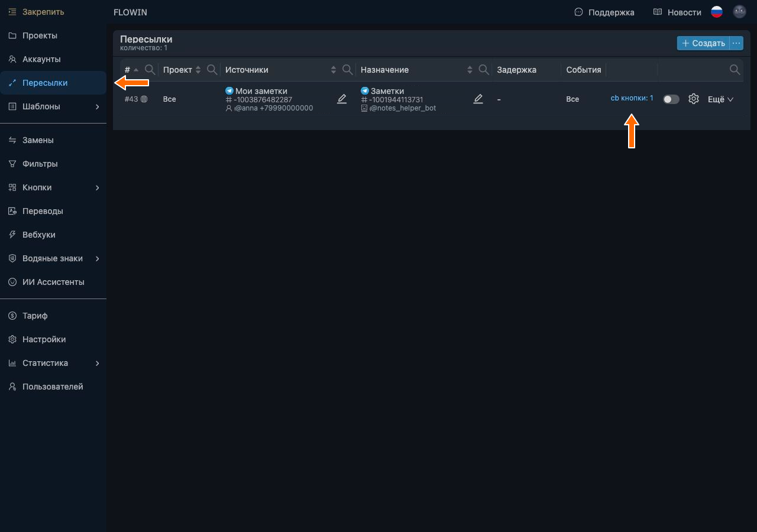
Task: Click the @notes_helper_bot text
Action: pos(403,108)
